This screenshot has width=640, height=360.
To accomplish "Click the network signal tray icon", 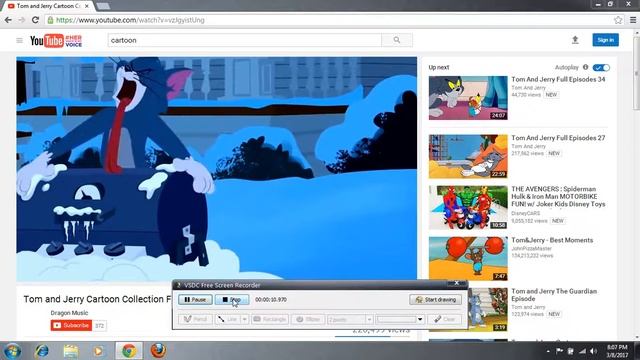I will pos(582,351).
